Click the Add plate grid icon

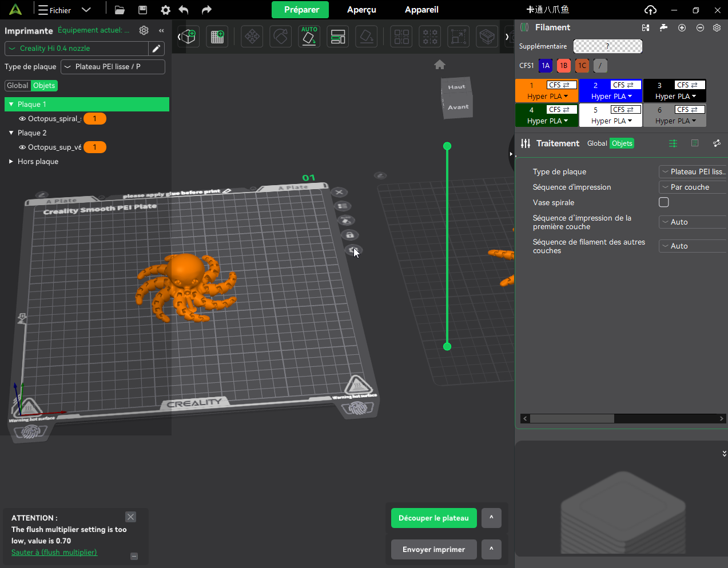click(217, 37)
